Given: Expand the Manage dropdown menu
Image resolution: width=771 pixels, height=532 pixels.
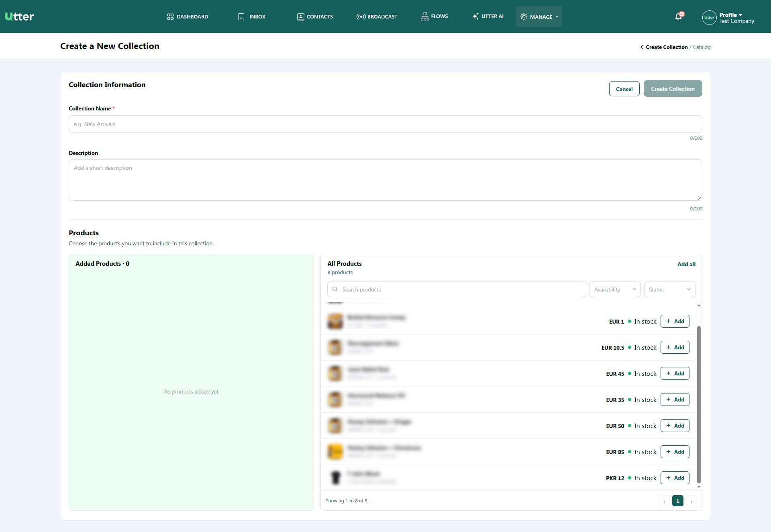Looking at the screenshot, I should 539,17.
